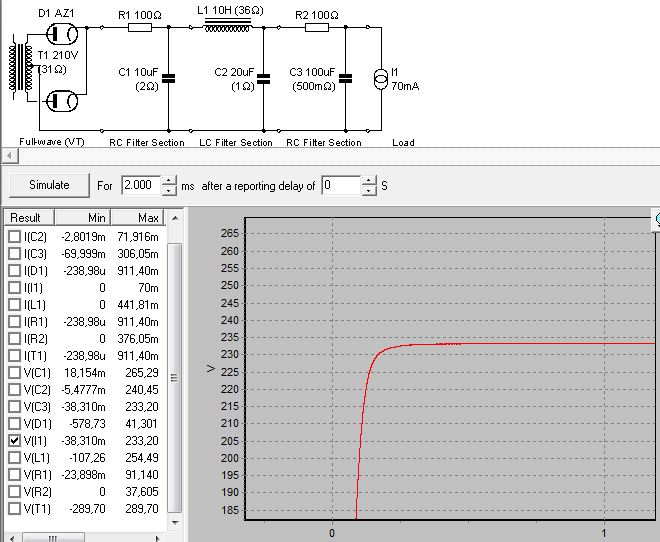Click the V(D1) min value -578,73
Screen dimensions: 660x542
(87, 424)
